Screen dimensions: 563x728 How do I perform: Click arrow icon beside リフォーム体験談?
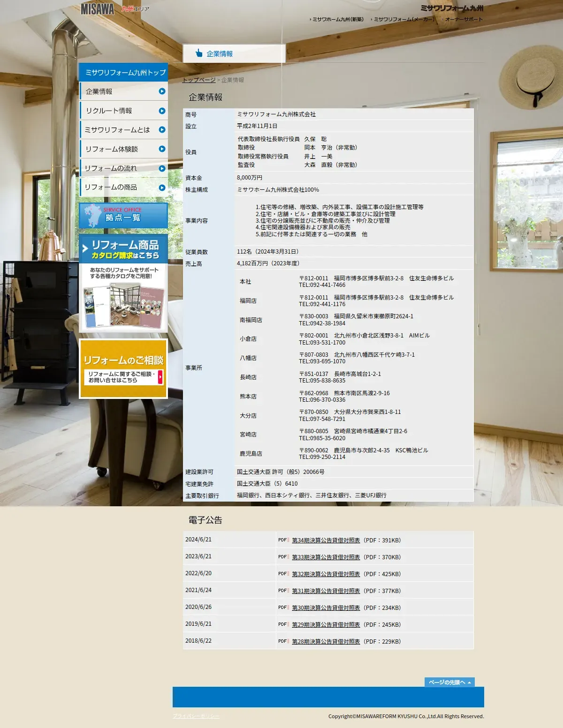coord(162,149)
